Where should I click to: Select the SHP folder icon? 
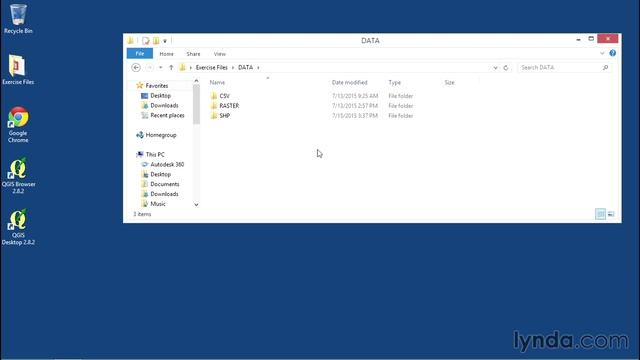click(214, 116)
